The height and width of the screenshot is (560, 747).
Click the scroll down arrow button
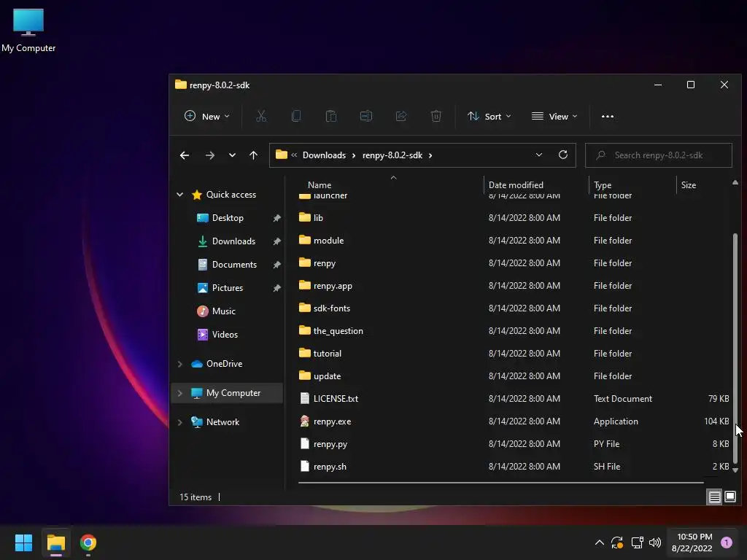(x=735, y=470)
